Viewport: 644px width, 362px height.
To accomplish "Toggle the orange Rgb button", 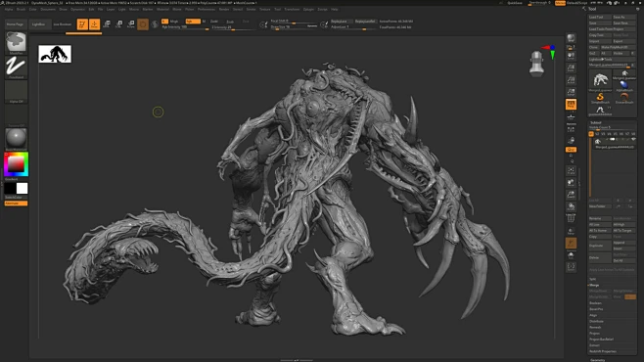I will (x=193, y=22).
